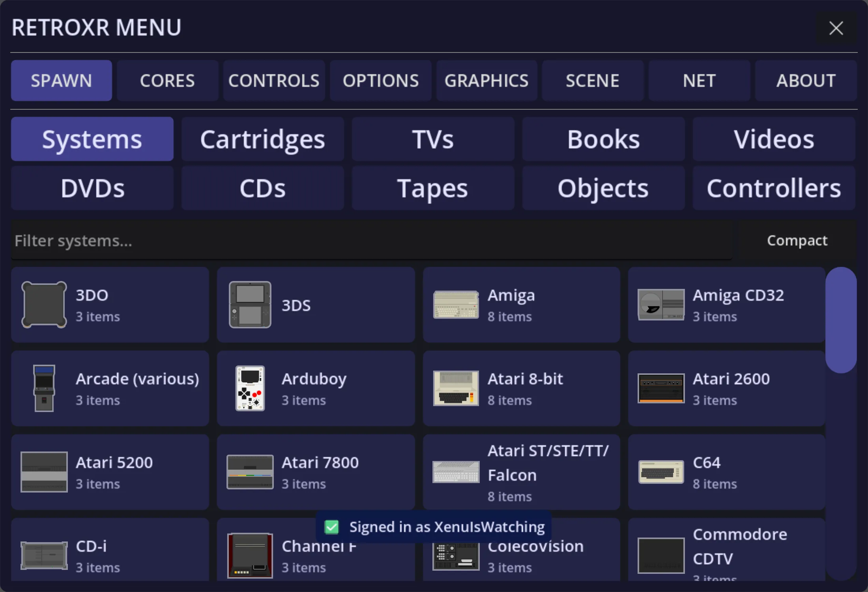868x592 pixels.
Task: Click the Atari 7800 console icon
Action: point(250,472)
